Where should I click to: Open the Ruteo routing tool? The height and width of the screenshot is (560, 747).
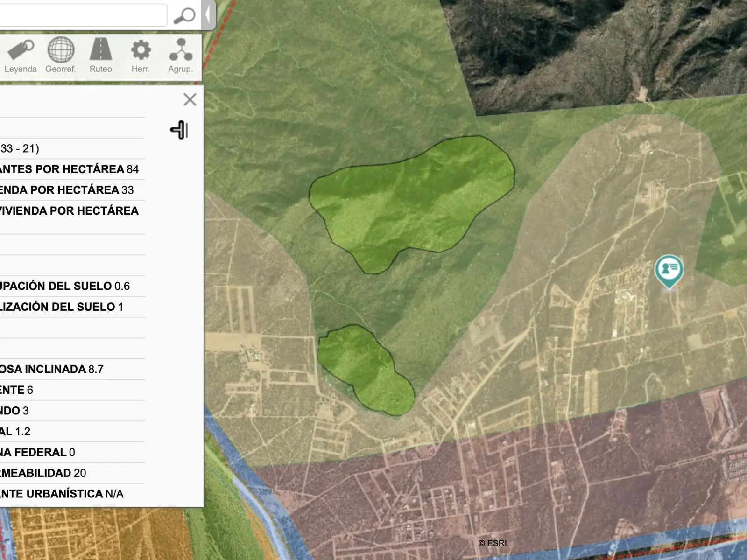click(x=101, y=56)
